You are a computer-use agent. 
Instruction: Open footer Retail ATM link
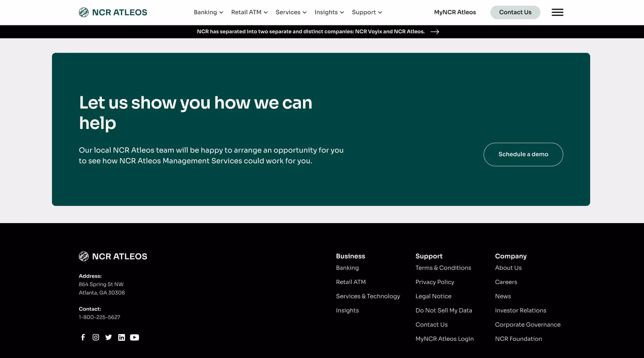coord(351,282)
